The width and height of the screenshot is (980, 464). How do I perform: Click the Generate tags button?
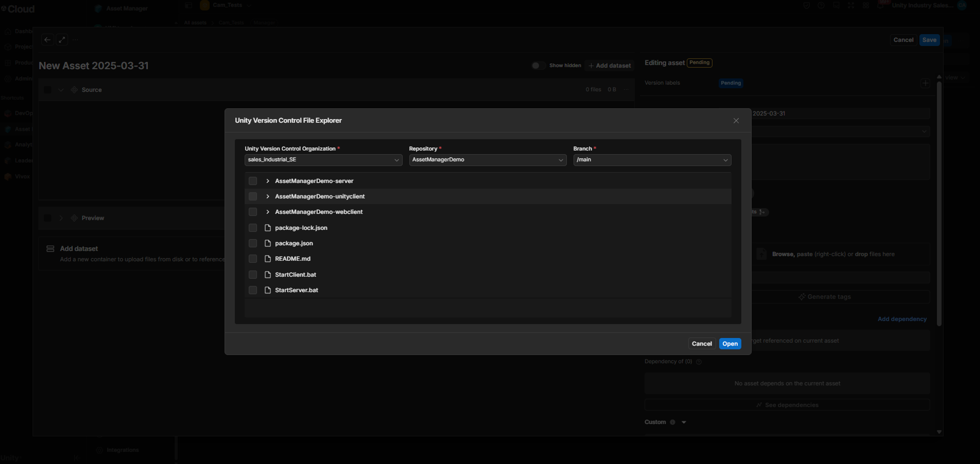pos(825,297)
